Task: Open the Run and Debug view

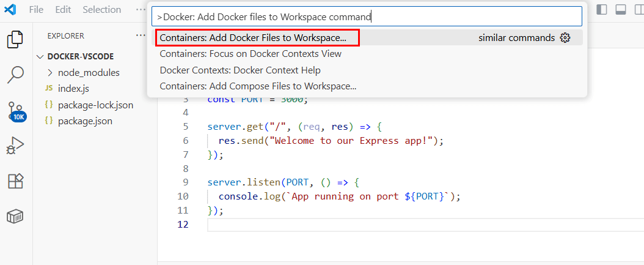Action: coord(15,146)
